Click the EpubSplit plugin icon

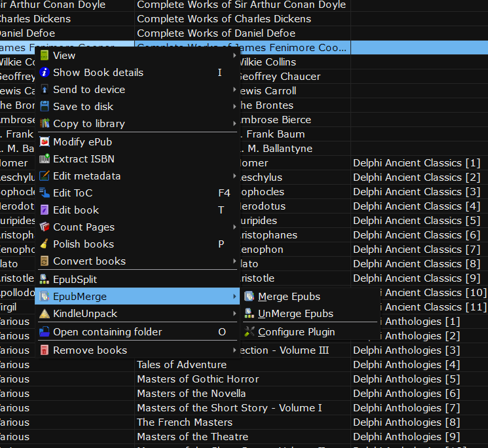tap(45, 280)
